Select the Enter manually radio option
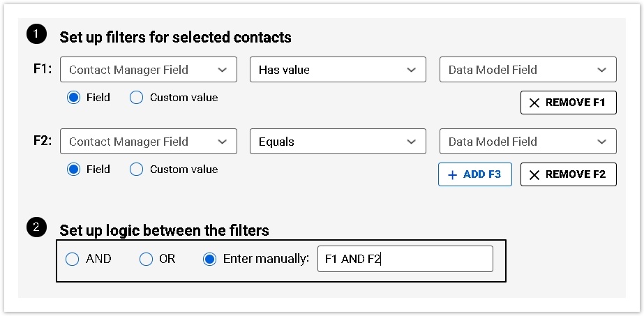This screenshot has width=644, height=316. tap(209, 259)
